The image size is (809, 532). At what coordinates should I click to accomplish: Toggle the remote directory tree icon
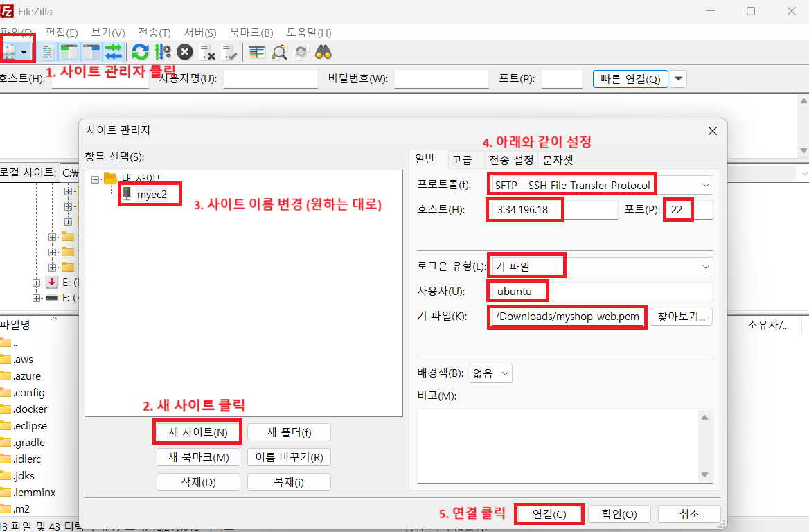(x=91, y=52)
